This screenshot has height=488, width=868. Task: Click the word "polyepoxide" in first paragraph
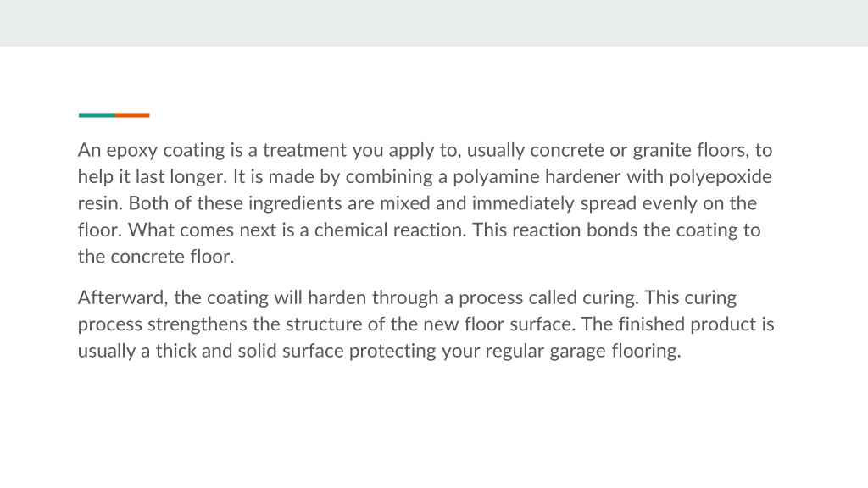[721, 177]
